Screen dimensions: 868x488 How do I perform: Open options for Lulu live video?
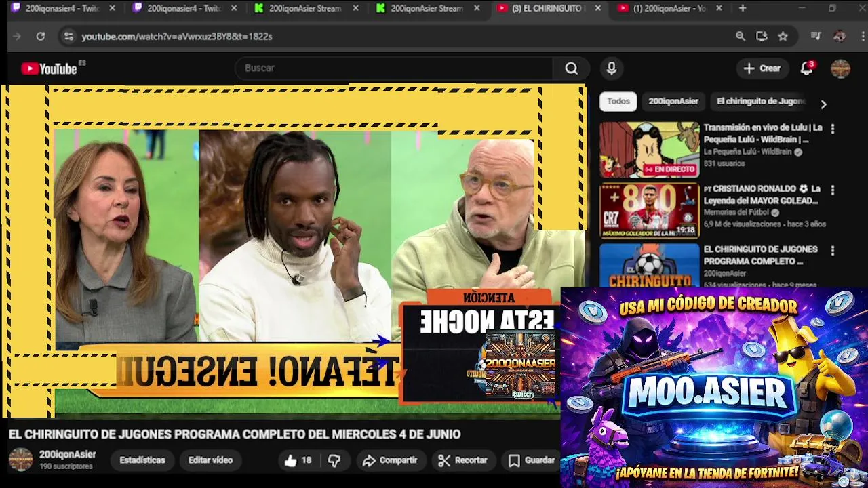832,129
